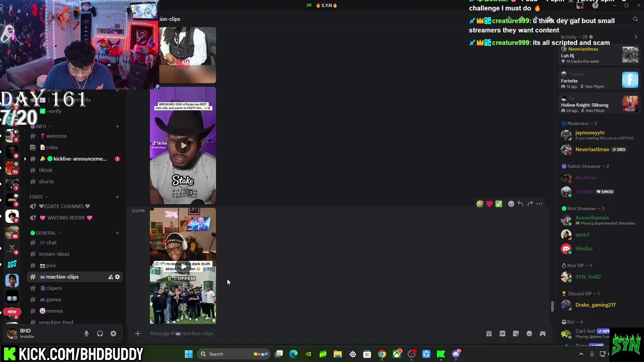Screen dimensions: 644x362
Task: Add laughing emoji reaction to message
Action: pyautogui.click(x=480, y=204)
